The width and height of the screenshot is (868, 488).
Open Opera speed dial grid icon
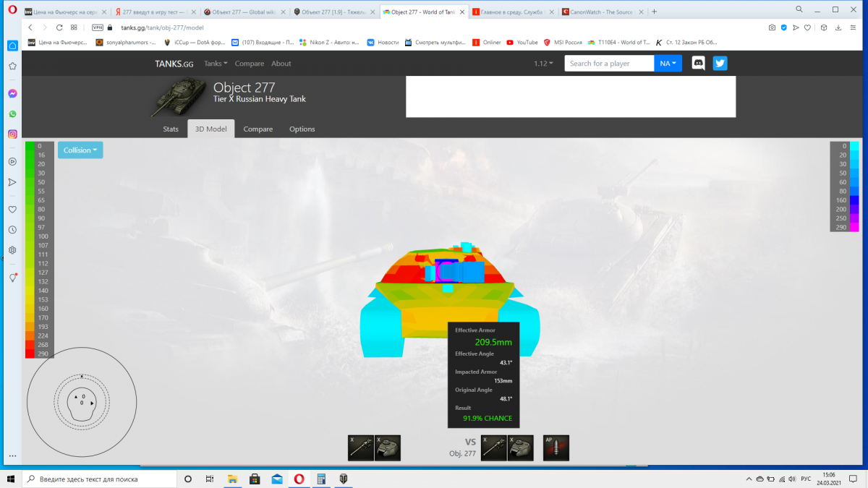click(x=75, y=27)
